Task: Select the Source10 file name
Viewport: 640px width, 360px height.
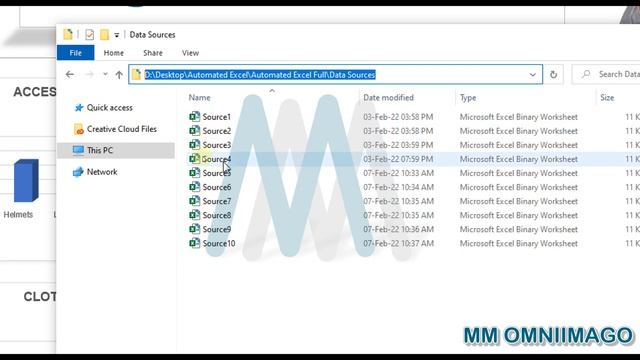Action: pyautogui.click(x=219, y=243)
